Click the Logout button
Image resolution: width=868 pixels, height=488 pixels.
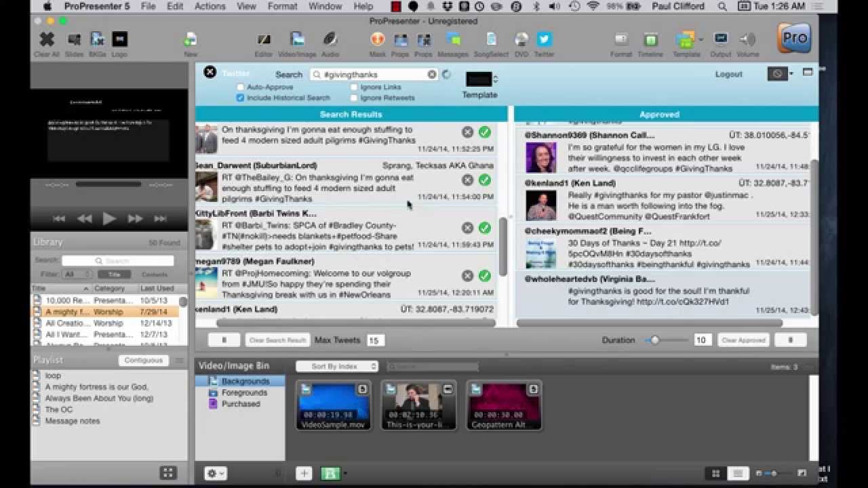click(x=728, y=75)
